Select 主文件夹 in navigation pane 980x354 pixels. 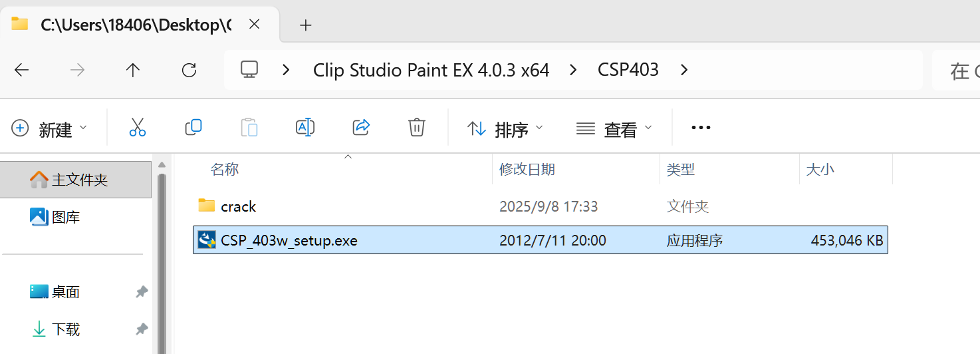click(79, 180)
